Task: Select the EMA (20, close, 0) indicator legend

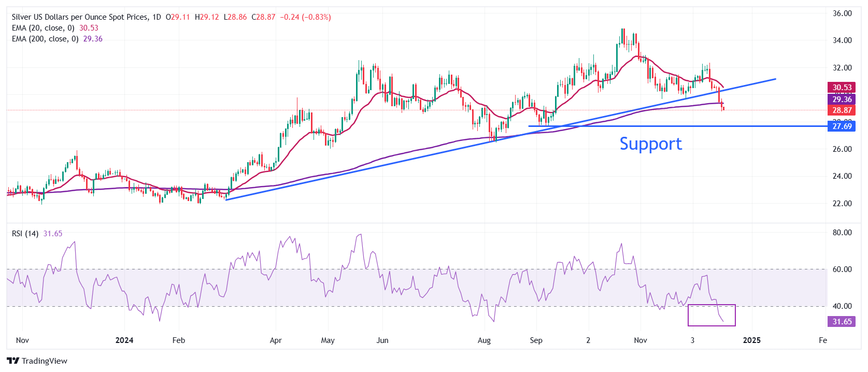Action: click(x=43, y=28)
